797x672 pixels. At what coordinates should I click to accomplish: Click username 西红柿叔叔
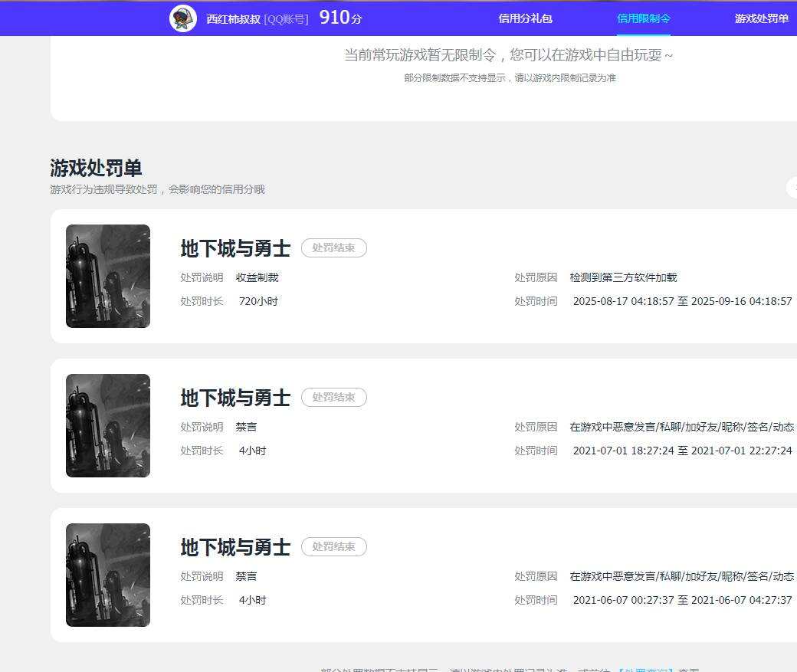click(x=233, y=19)
